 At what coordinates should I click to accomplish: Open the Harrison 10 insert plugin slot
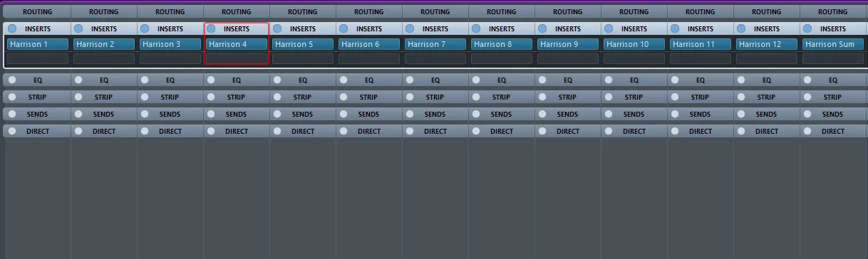pos(634,44)
